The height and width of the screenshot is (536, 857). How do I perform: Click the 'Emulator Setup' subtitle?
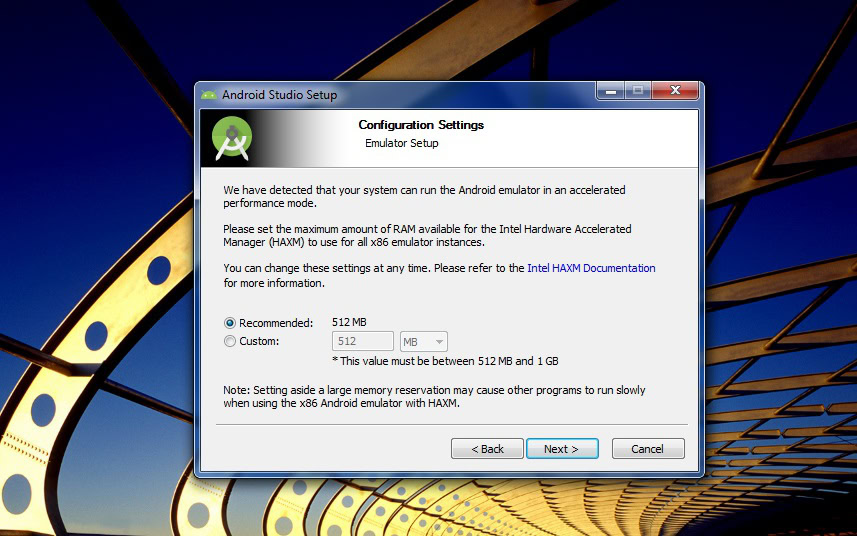402,143
